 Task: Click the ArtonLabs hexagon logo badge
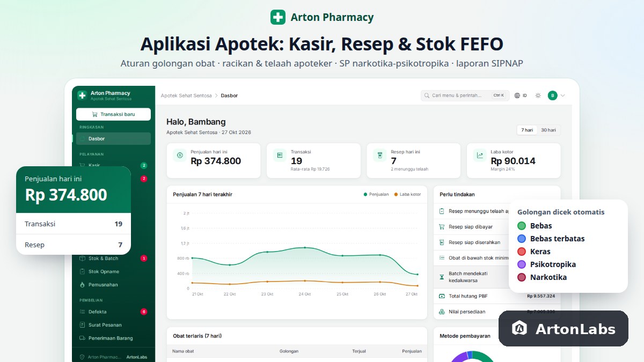click(519, 328)
